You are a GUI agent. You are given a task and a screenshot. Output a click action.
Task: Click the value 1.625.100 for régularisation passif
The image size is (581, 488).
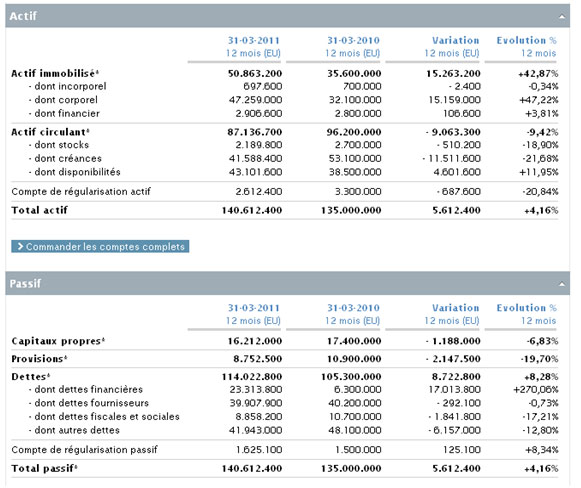coord(259,450)
